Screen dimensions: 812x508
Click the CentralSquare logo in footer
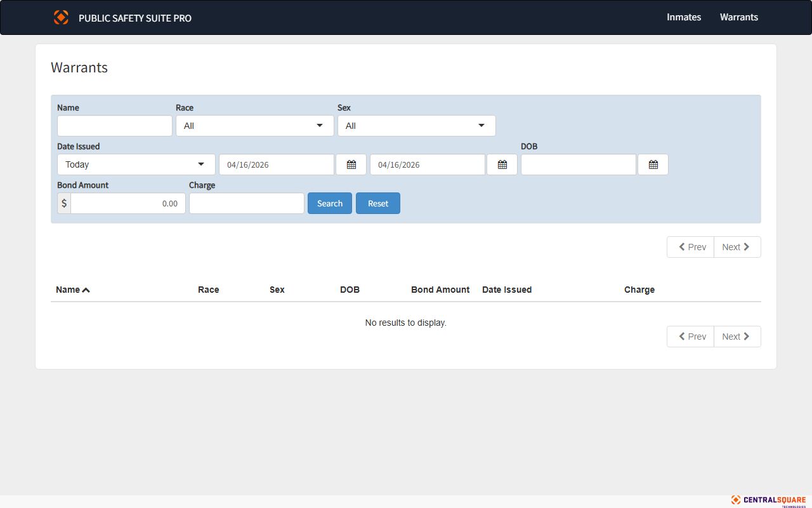768,500
